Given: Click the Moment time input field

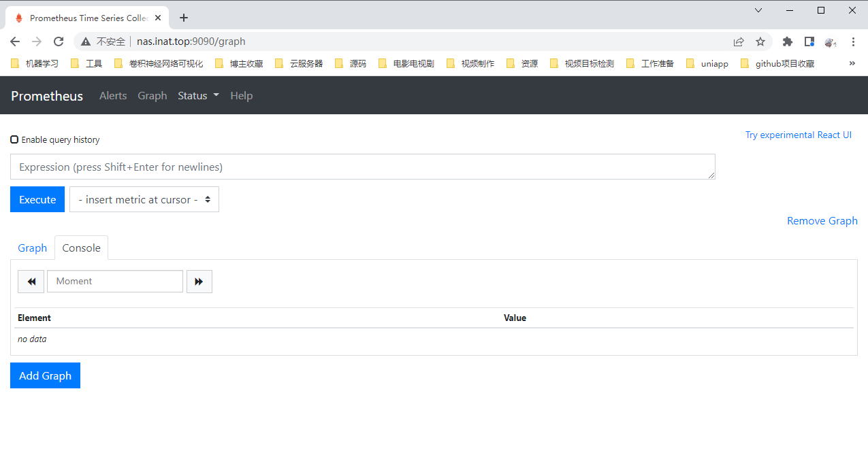Looking at the screenshot, I should (115, 282).
